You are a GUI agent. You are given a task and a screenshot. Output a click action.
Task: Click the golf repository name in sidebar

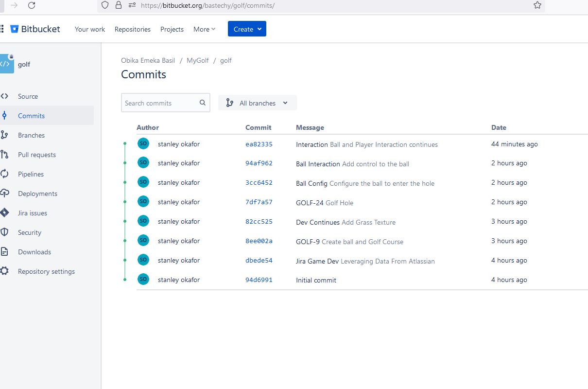24,64
